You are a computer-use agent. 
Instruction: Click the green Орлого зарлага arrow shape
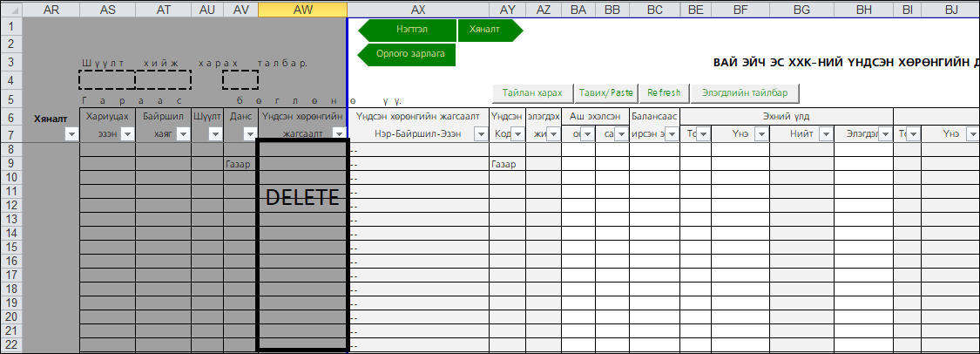pyautogui.click(x=408, y=54)
